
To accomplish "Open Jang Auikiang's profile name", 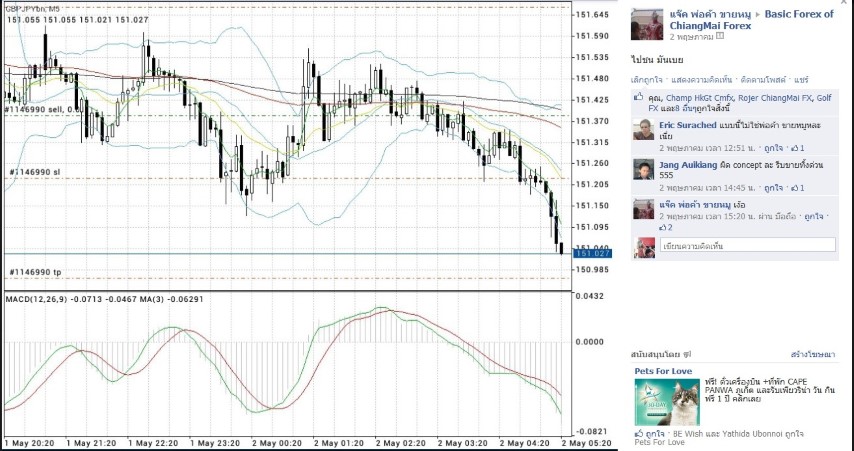I will (x=688, y=165).
